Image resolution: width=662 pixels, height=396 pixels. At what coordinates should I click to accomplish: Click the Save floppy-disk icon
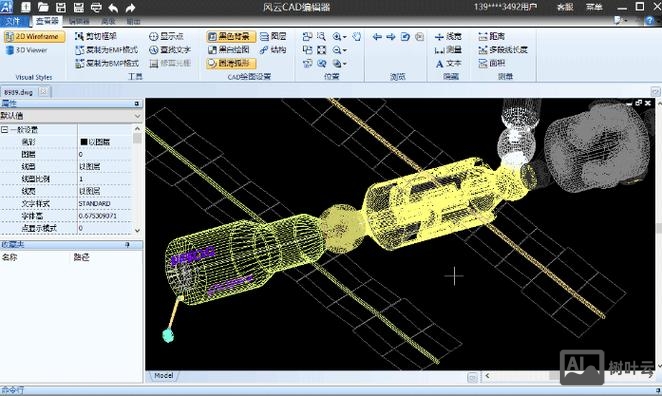coord(61,7)
